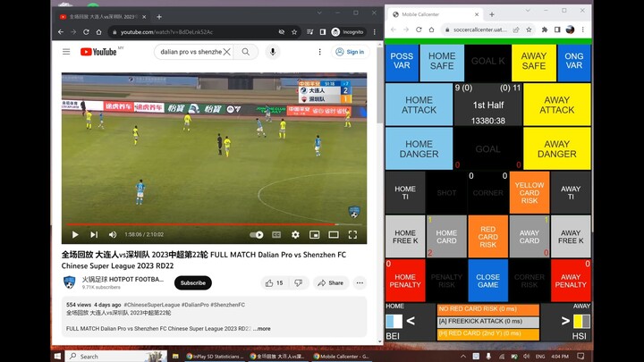Open InPlay SD Statisticians taskbar item
The height and width of the screenshot is (362, 644).
point(216,357)
